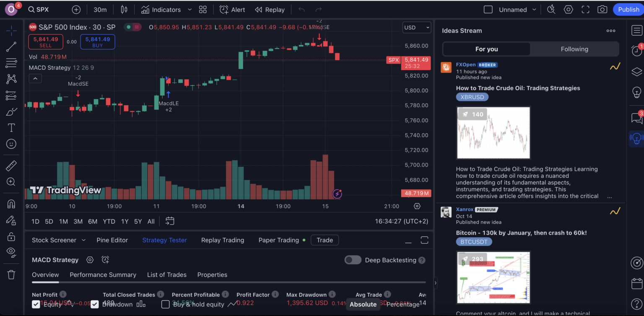644x316 pixels.
Task: Open the Go to date calendar icon
Action: (x=170, y=221)
